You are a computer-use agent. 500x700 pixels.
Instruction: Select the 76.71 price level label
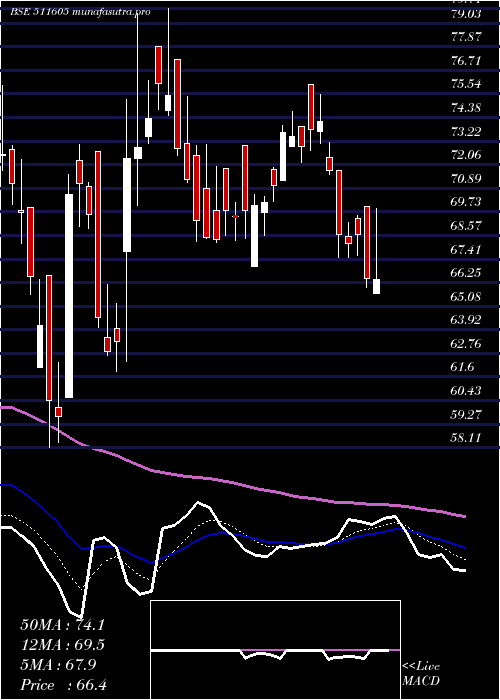pos(466,61)
